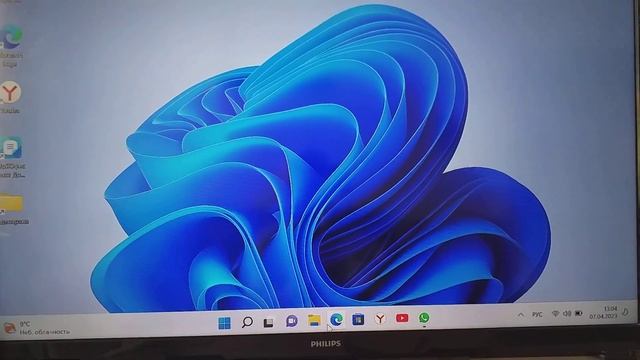Open File Explorer from the taskbar

314,320
